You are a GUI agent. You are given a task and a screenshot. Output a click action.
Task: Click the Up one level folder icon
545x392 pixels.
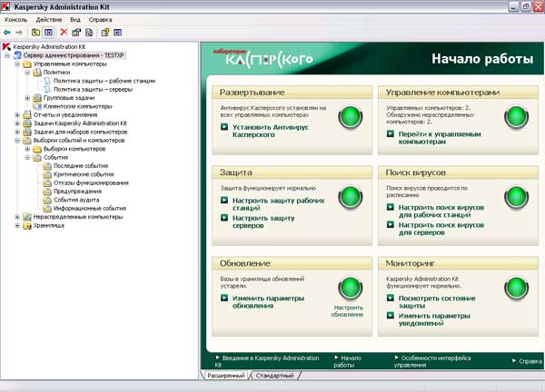[x=35, y=32]
